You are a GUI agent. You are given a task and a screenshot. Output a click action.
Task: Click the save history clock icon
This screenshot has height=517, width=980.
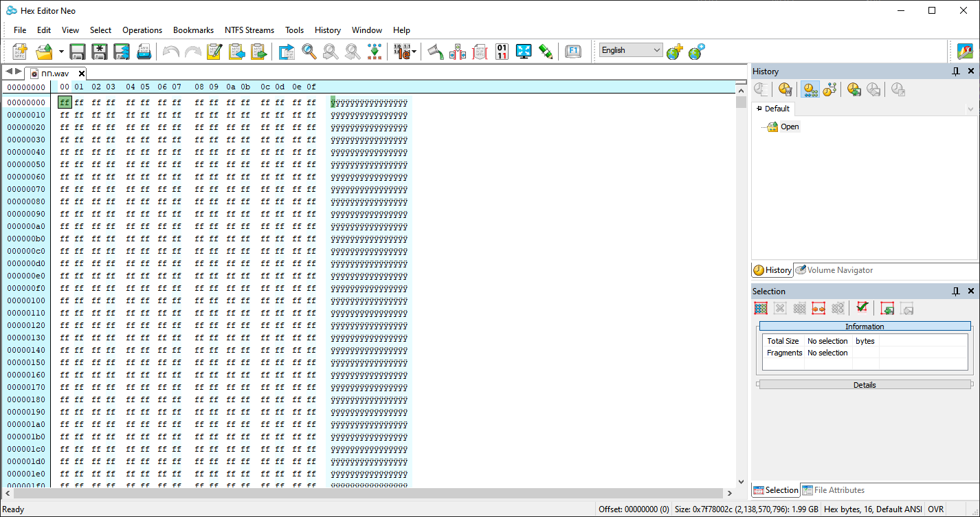pyautogui.click(x=854, y=89)
